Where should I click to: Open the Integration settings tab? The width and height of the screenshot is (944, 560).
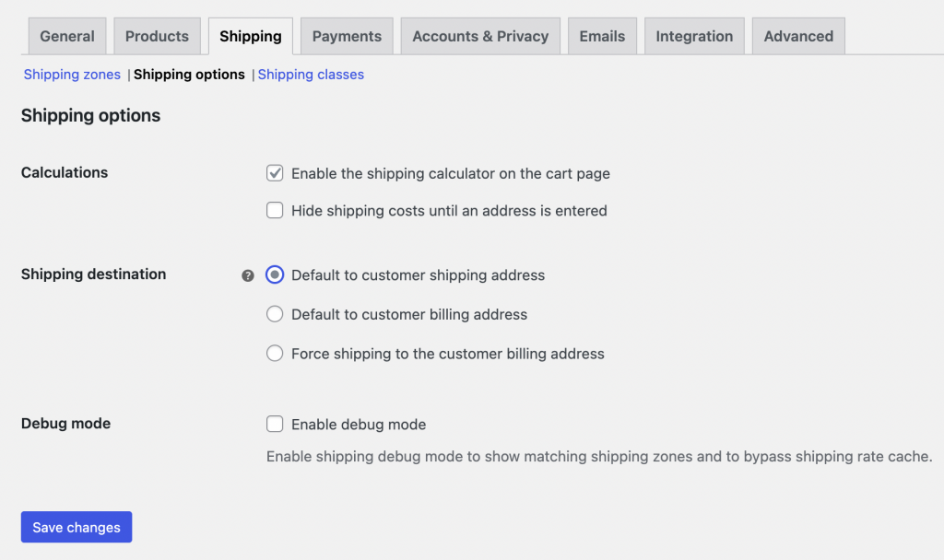point(694,35)
